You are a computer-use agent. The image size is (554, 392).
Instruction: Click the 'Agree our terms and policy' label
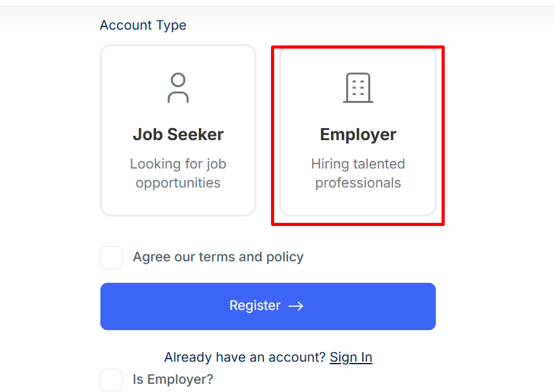tap(218, 257)
